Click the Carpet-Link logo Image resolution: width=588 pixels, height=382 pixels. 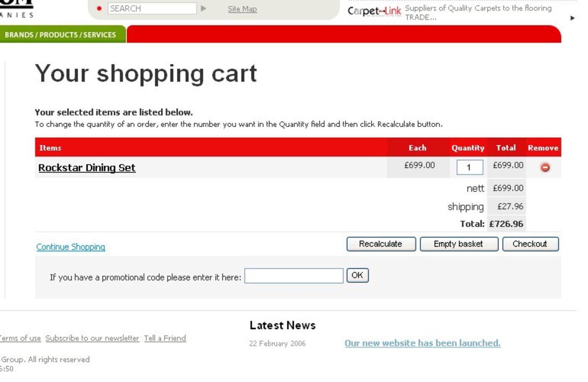coord(374,11)
